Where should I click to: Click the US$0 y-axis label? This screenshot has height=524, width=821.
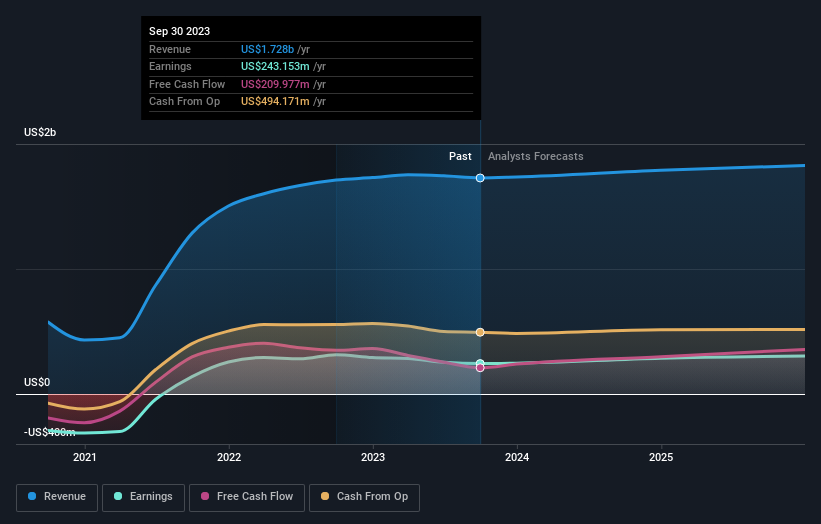37,383
